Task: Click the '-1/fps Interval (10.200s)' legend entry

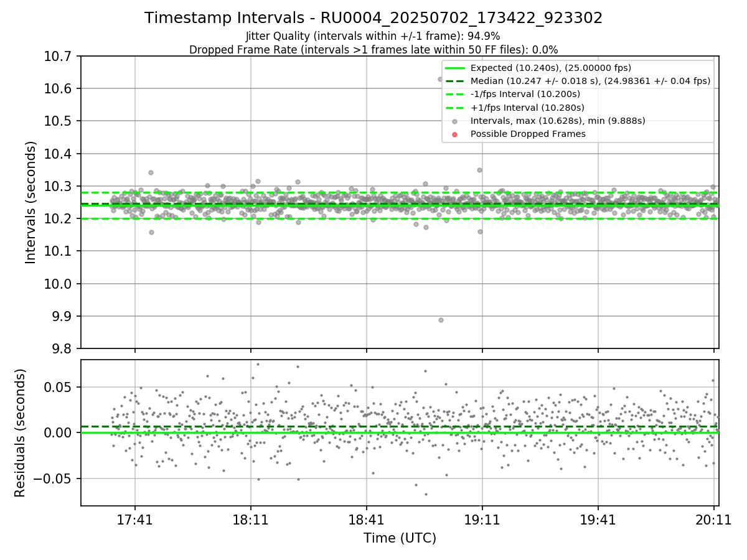Action: coord(525,94)
